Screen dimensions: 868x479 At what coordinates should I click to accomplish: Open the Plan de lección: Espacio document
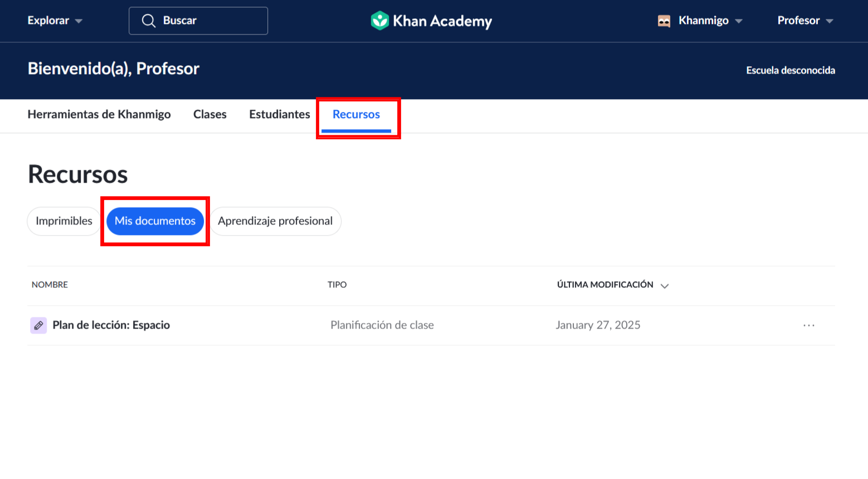pyautogui.click(x=111, y=325)
